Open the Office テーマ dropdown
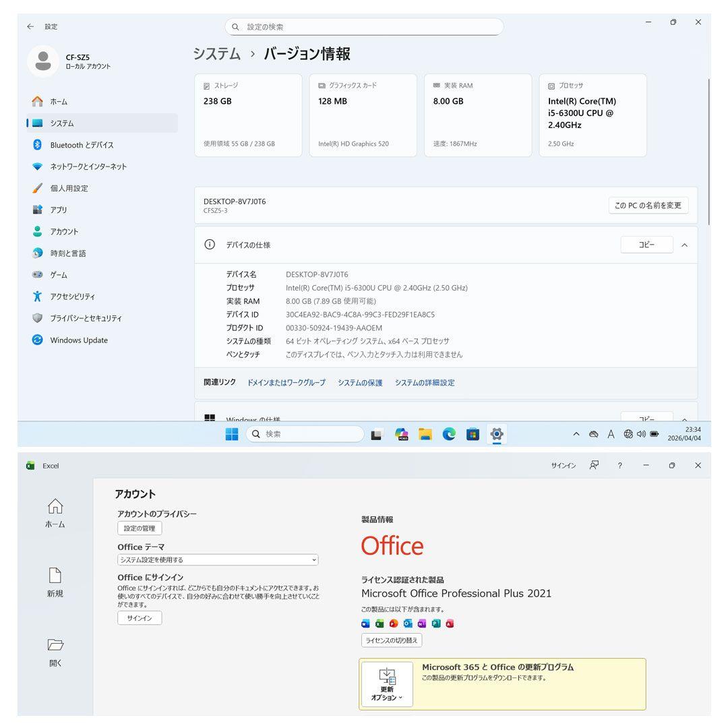This screenshot has width=728, height=728. click(x=218, y=560)
